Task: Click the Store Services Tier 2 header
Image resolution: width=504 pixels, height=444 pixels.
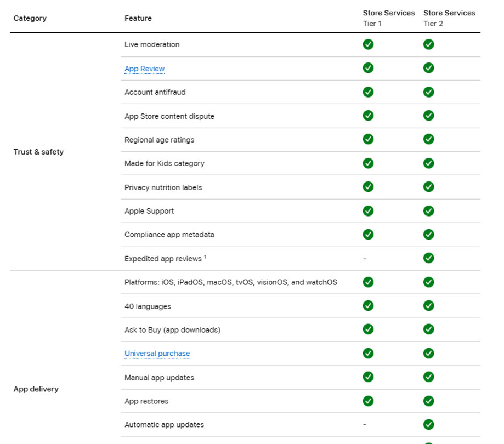Action: point(449,18)
